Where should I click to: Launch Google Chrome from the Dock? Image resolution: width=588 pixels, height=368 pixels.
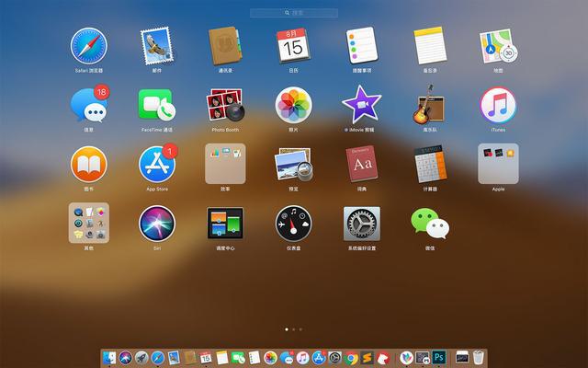pos(351,358)
